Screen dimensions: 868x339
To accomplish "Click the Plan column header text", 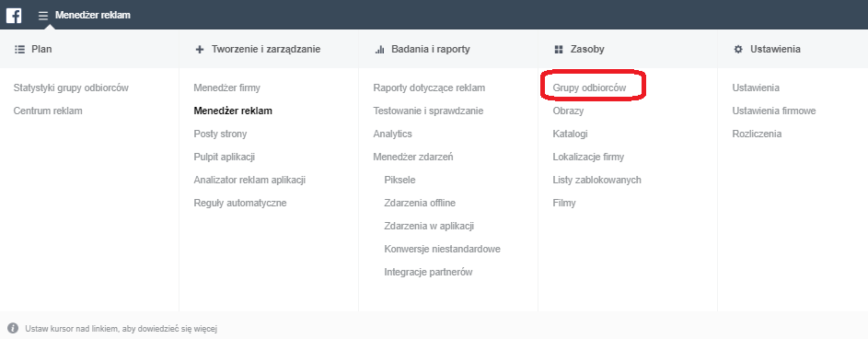I will tap(41, 50).
